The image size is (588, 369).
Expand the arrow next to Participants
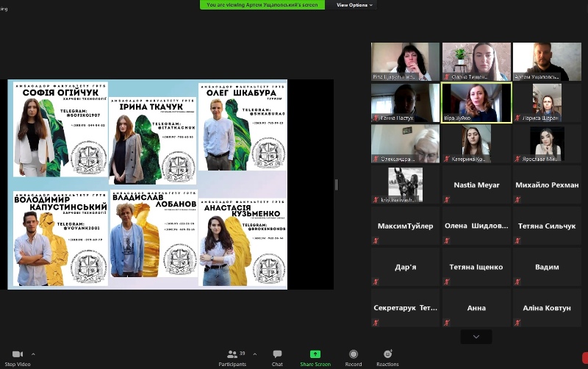[254, 354]
